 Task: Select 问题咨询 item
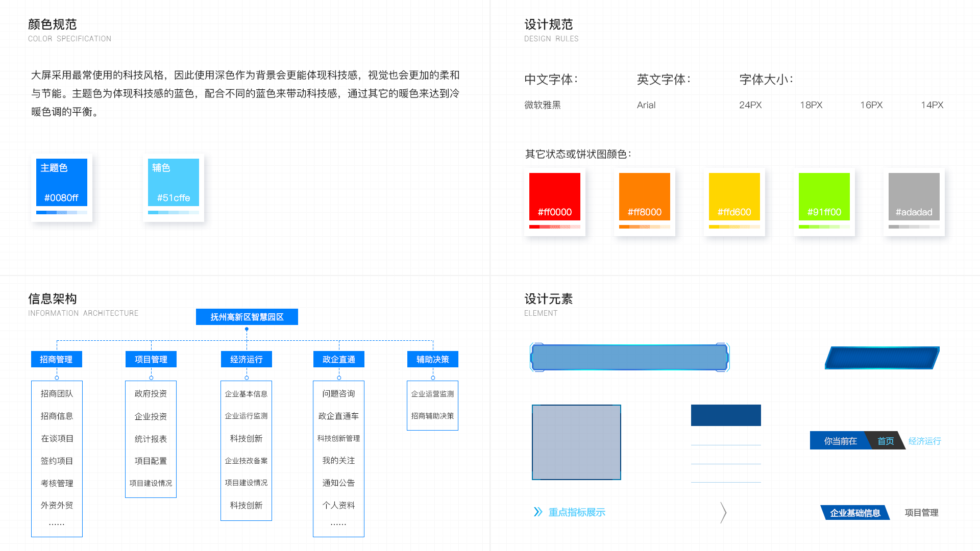point(338,393)
